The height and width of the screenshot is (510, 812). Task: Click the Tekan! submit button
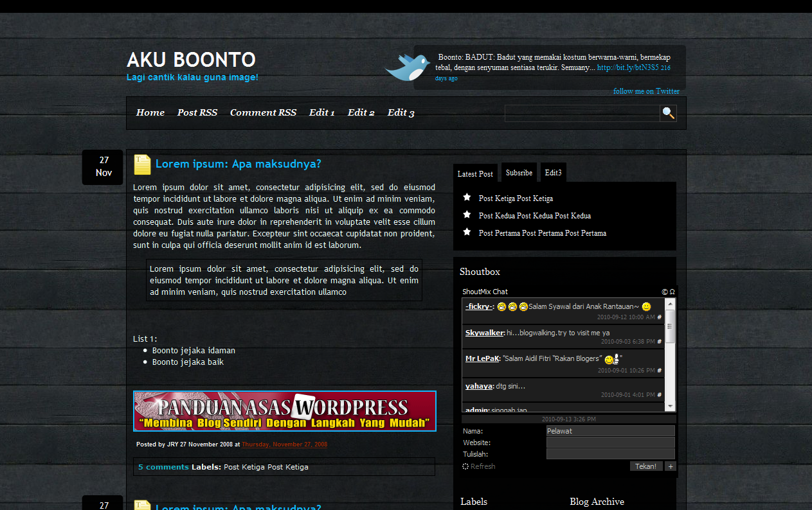point(646,466)
